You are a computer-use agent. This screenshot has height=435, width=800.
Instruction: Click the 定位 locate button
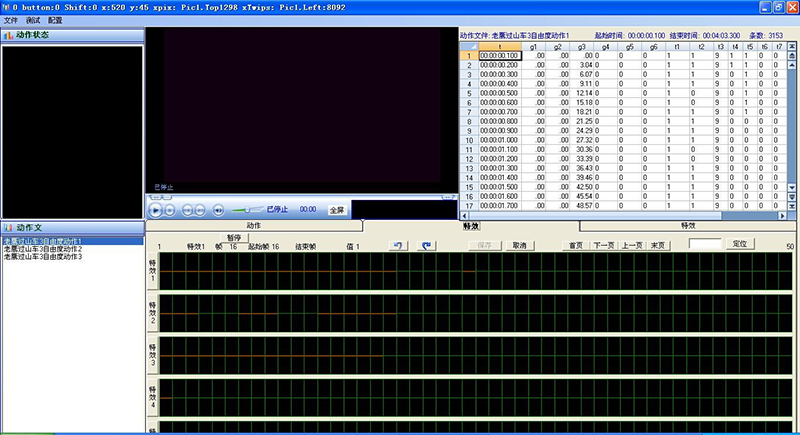pos(739,244)
